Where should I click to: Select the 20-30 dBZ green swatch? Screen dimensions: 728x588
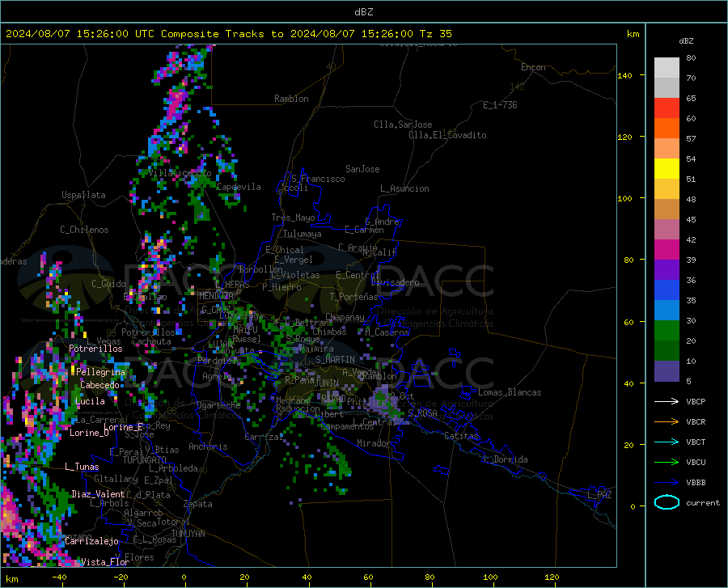tap(667, 331)
